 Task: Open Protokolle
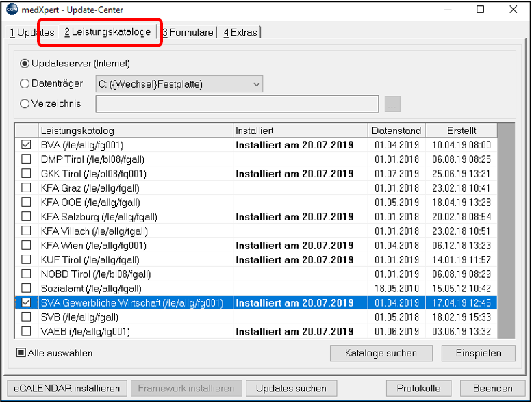point(418,389)
